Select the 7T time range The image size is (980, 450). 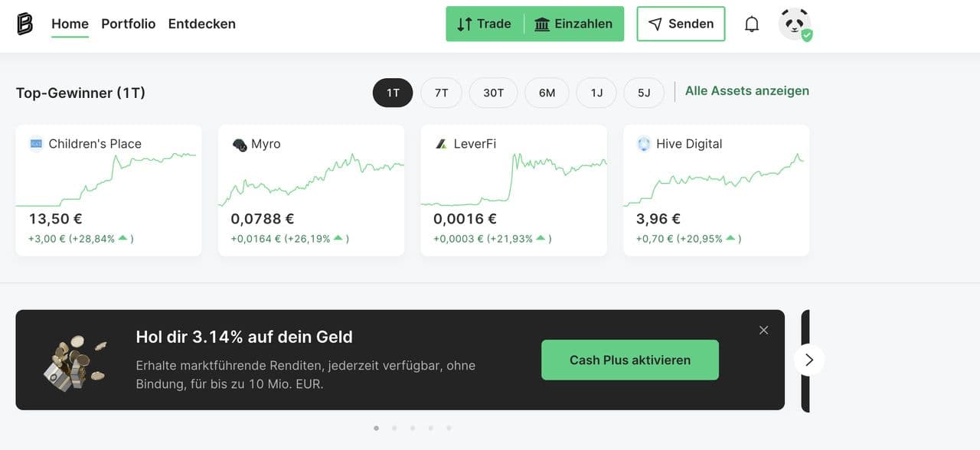click(x=441, y=93)
